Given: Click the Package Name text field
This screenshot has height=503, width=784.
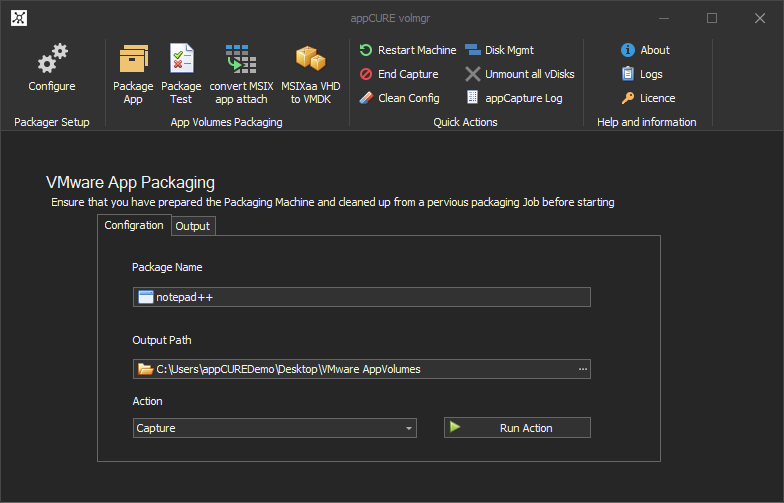Looking at the screenshot, I should [362, 297].
